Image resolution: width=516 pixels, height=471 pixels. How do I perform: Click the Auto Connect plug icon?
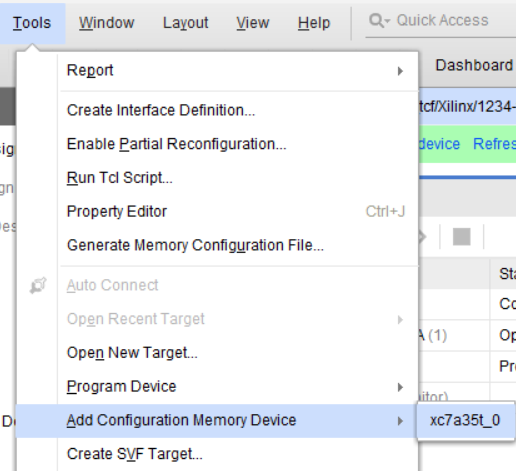tap(38, 285)
